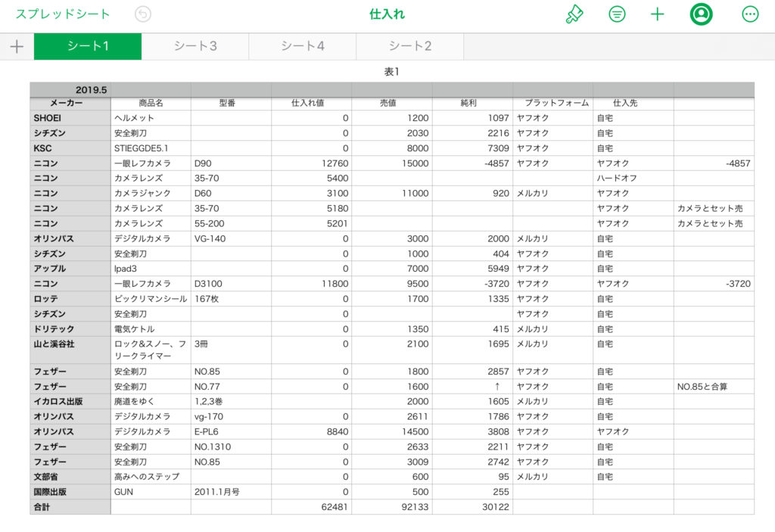Select the NO.85と合算 note cell
Screen dimensions: 775x532
(714, 387)
